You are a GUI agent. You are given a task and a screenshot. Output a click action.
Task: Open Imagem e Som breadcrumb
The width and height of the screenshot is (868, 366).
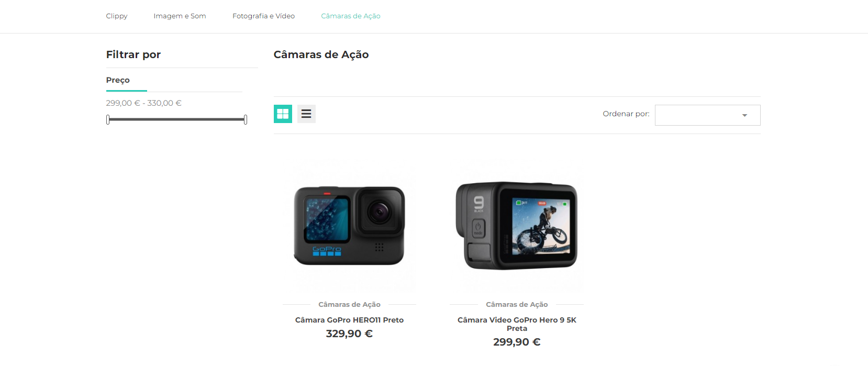click(x=180, y=16)
